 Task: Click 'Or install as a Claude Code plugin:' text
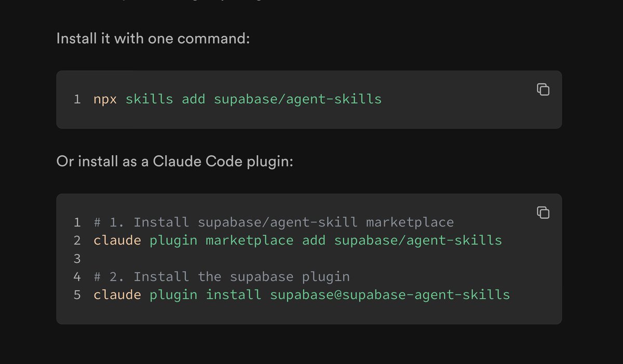tap(175, 162)
